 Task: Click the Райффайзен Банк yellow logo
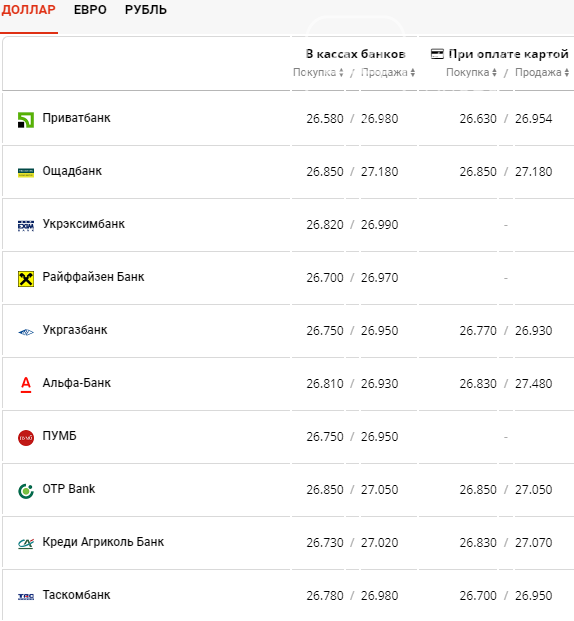click(x=26, y=279)
